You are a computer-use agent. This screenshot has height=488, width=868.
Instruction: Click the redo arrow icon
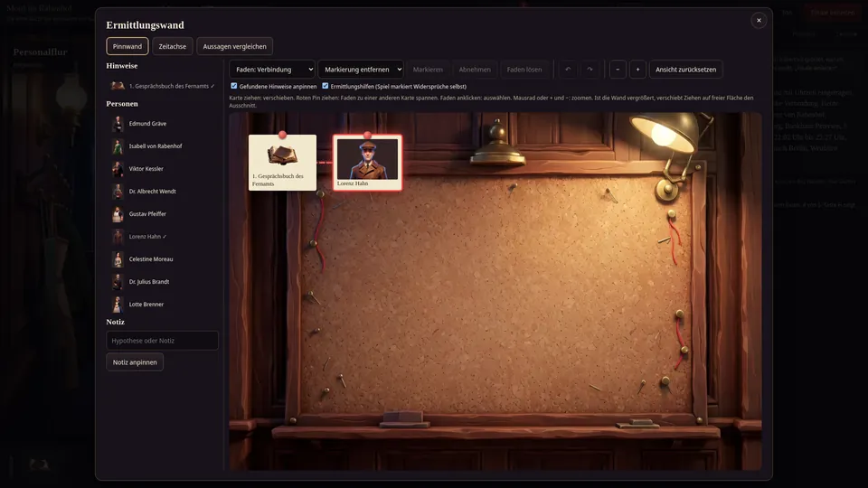point(590,70)
